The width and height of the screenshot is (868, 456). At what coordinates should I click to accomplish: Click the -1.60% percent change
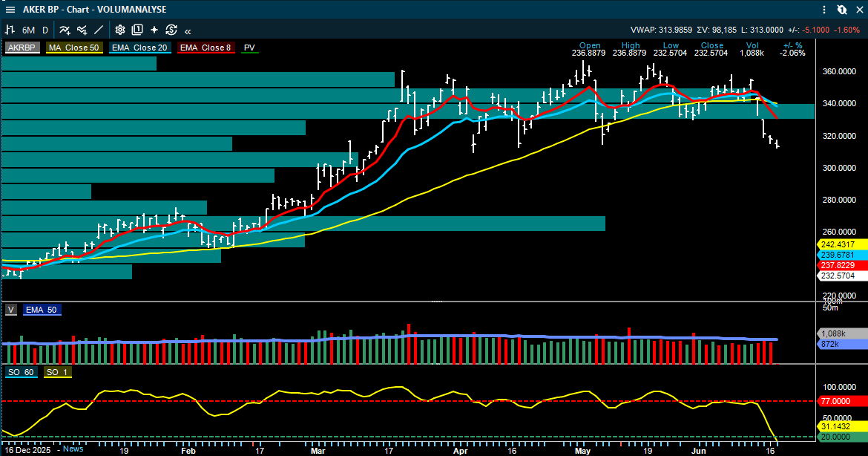pyautogui.click(x=847, y=30)
